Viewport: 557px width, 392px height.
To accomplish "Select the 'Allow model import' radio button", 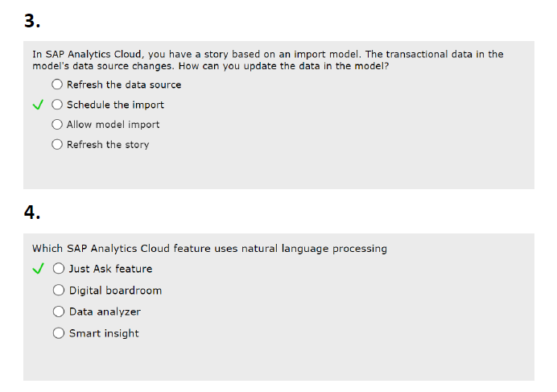I will [x=57, y=125].
